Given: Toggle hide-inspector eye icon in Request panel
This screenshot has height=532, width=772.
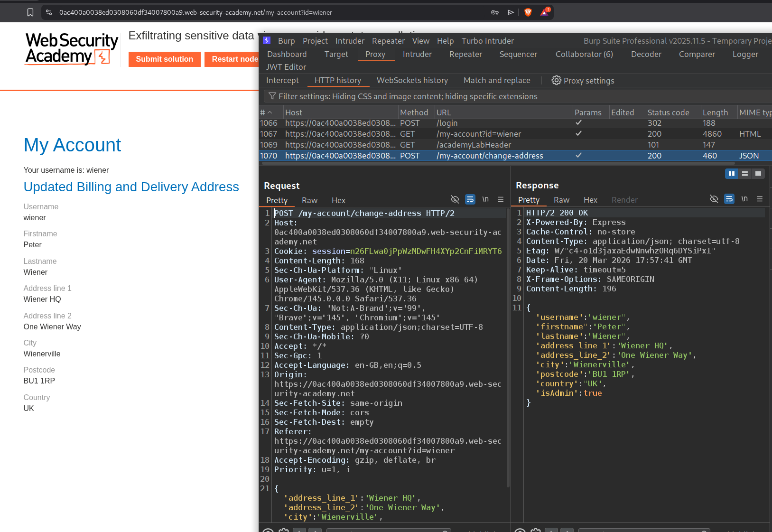Looking at the screenshot, I should click(455, 199).
